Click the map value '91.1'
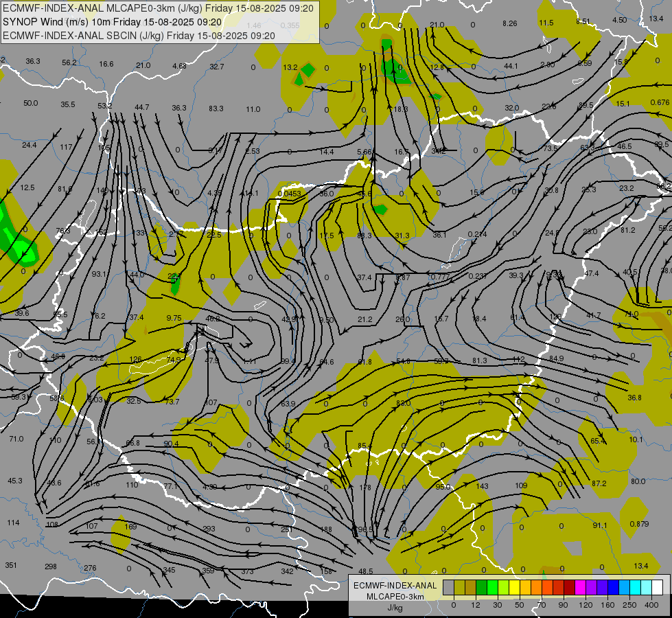 click(600, 525)
